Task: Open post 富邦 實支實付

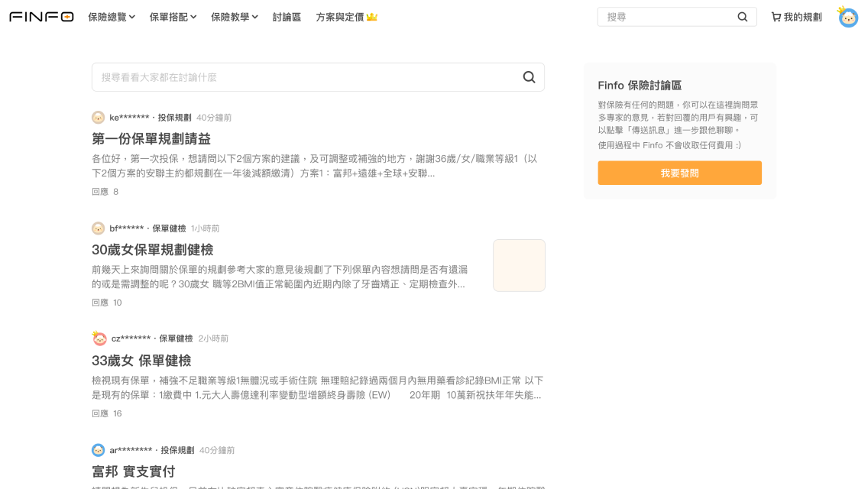Action: coord(134,471)
